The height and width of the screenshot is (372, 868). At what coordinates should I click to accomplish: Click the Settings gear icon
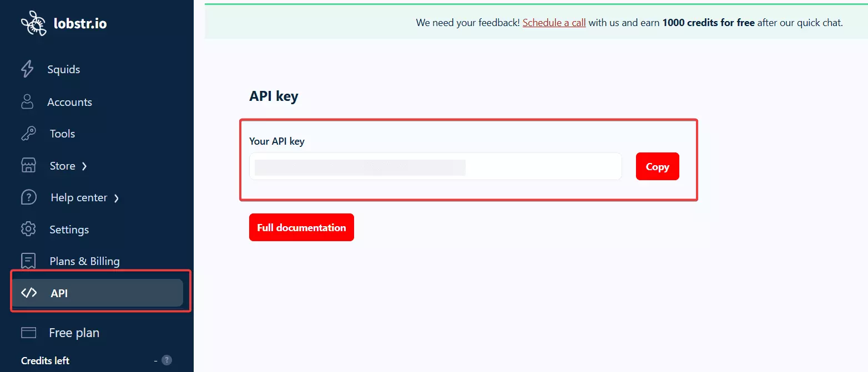tap(28, 230)
